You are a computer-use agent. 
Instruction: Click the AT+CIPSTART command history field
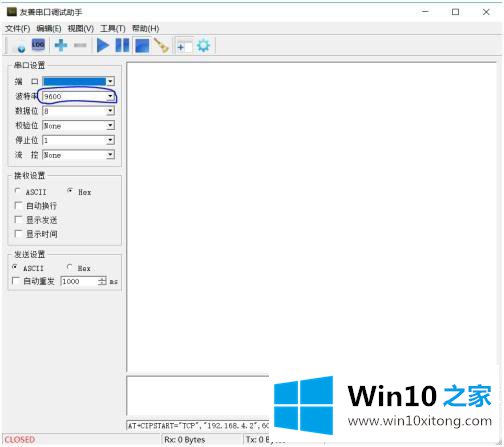pyautogui.click(x=198, y=426)
